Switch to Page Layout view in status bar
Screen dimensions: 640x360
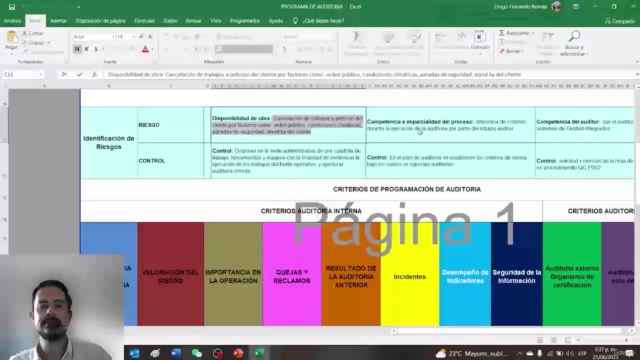pyautogui.click(x=554, y=340)
